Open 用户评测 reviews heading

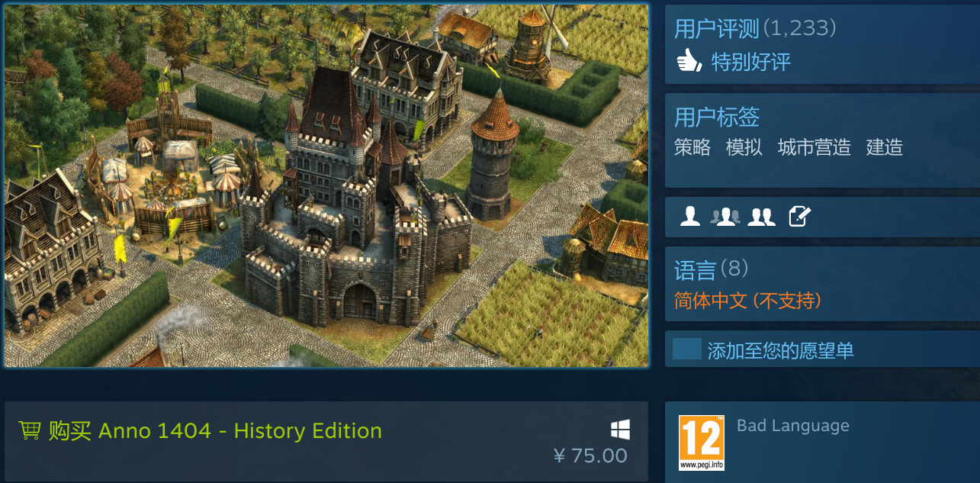[755, 29]
